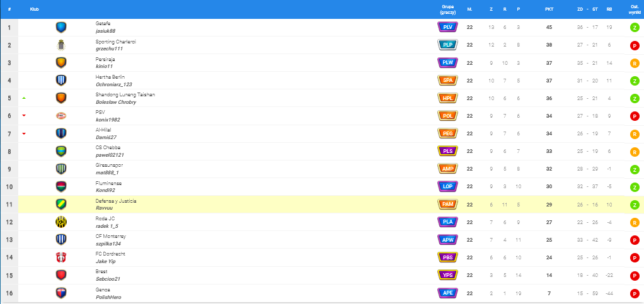
Task: Click the Roda JC club crest
Action: point(61,222)
